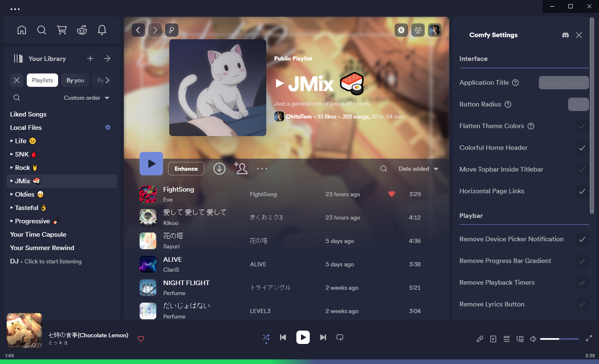Open the OhItsTom profile link
This screenshot has height=364, width=599.
pyautogui.click(x=298, y=116)
